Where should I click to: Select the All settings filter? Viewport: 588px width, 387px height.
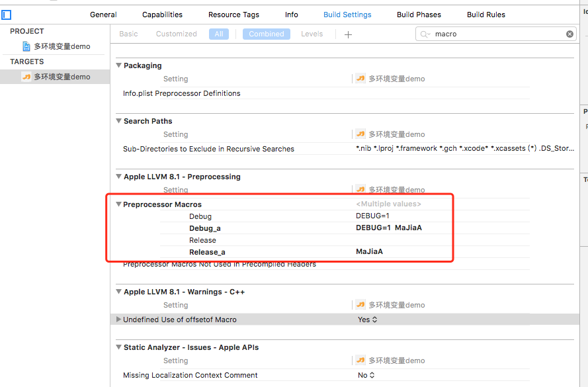pos(219,34)
